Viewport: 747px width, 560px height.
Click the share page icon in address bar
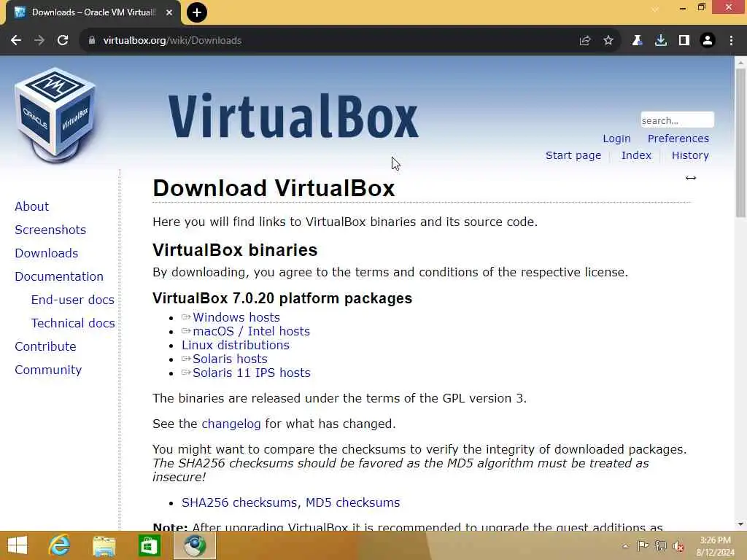click(x=585, y=41)
